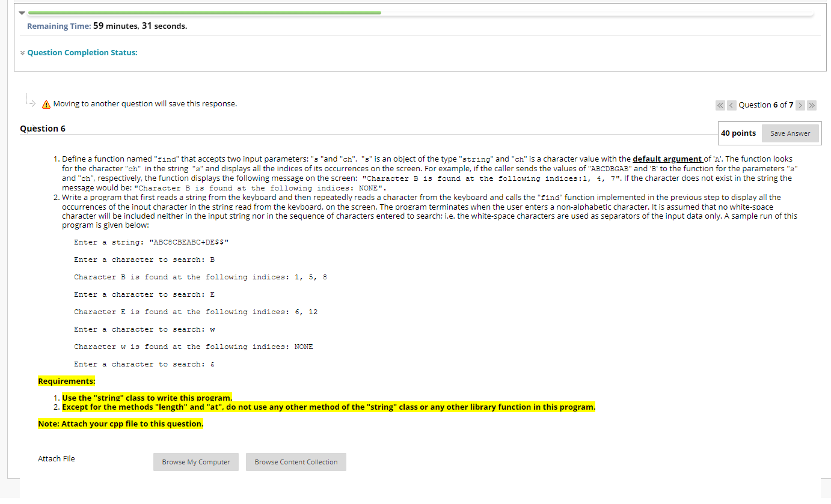Click 'Moving to another question' notice
Viewport: 831px width, 504px height.
point(145,104)
